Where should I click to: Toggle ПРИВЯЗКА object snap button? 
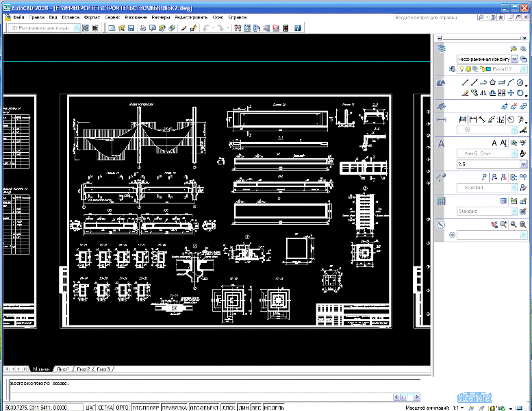(175, 408)
